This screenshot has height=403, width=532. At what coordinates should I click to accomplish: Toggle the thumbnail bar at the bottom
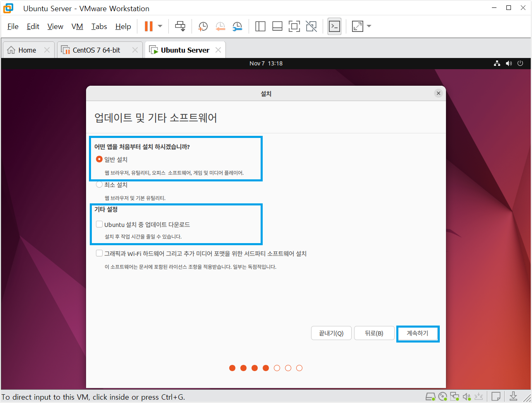pyautogui.click(x=277, y=27)
